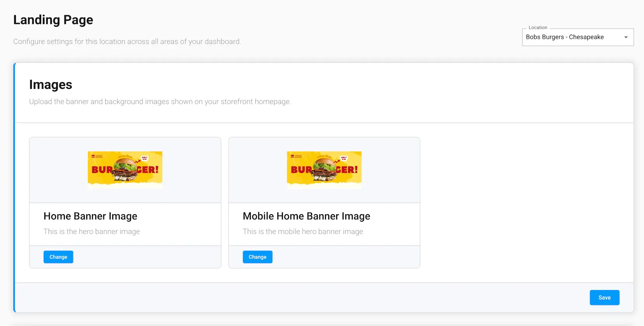The height and width of the screenshot is (326, 644).
Task: Click 'This is the mobile hero banner image' text
Action: click(x=303, y=232)
